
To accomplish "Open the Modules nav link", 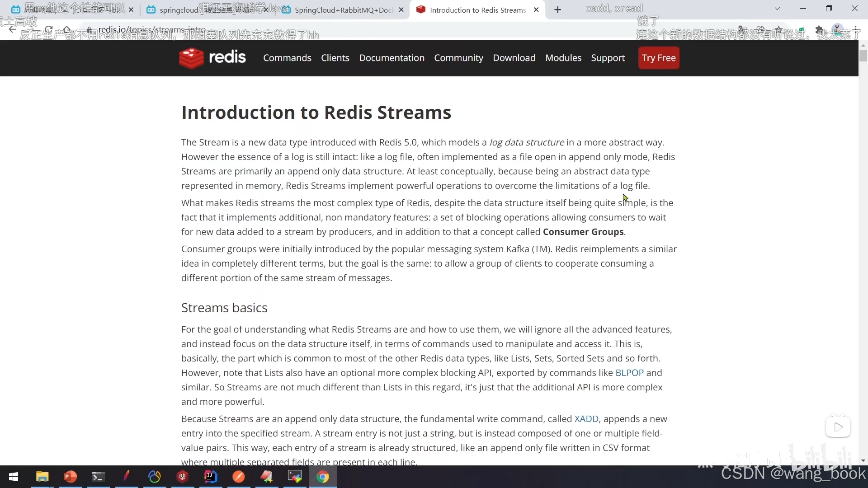I will (563, 58).
